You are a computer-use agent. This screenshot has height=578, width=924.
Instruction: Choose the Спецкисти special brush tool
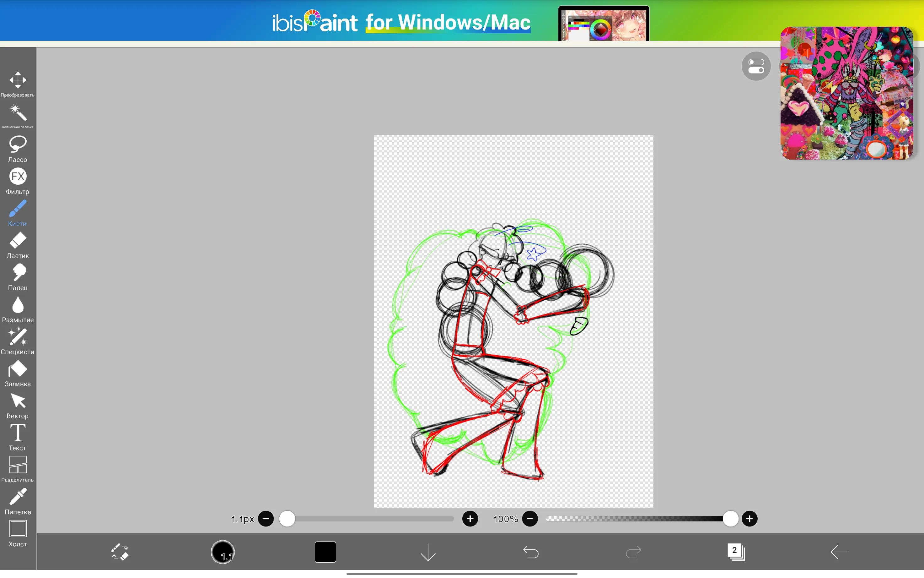pos(18,341)
